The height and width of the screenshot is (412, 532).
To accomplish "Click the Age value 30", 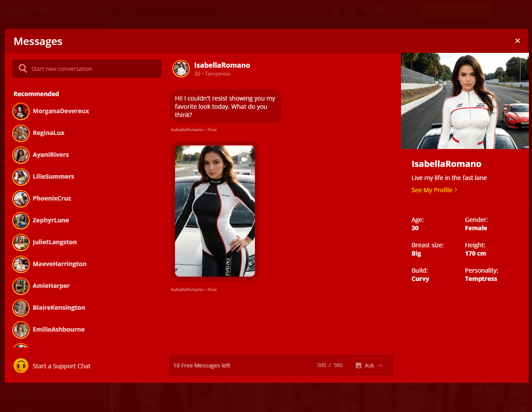I will point(415,228).
